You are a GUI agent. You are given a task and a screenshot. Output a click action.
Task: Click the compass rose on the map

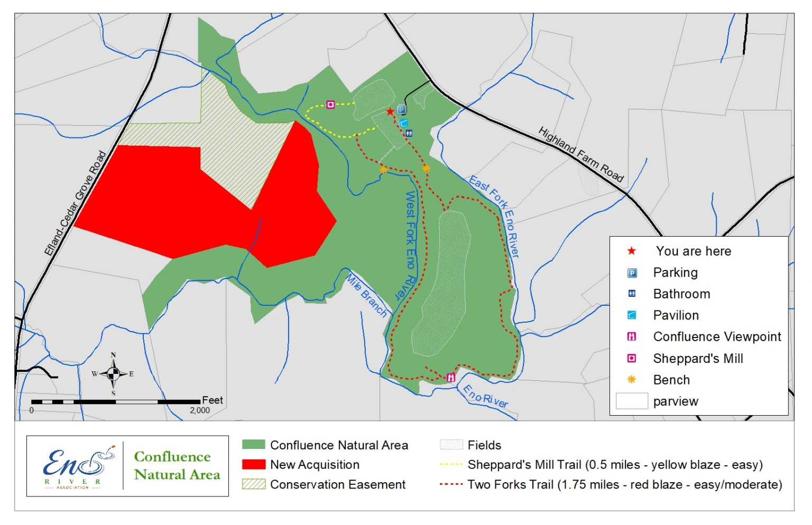113,374
